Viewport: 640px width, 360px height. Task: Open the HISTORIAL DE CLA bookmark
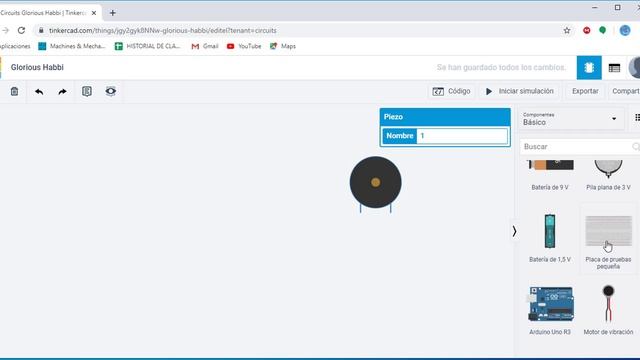click(148, 46)
